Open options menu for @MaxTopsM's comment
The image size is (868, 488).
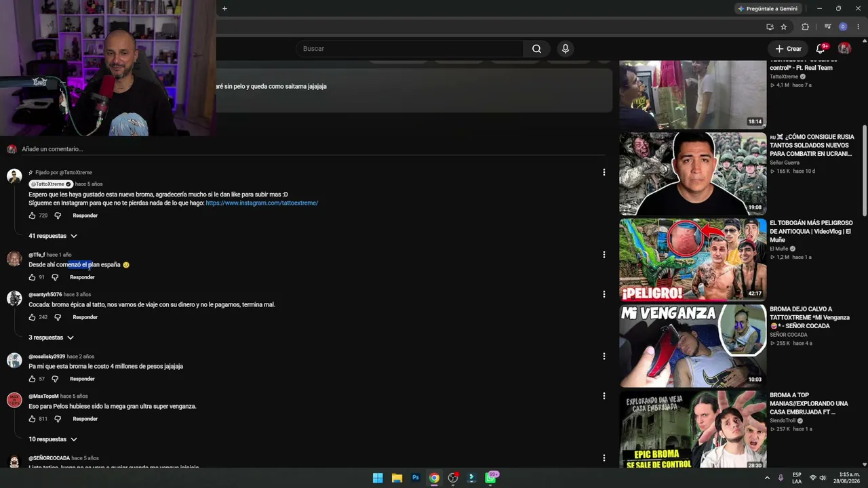[x=604, y=396]
